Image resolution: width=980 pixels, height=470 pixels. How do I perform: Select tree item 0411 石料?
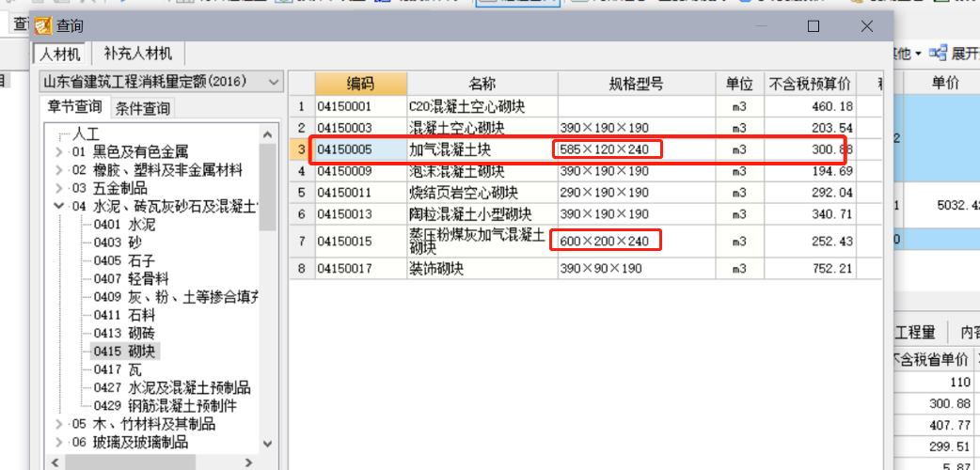tap(124, 315)
